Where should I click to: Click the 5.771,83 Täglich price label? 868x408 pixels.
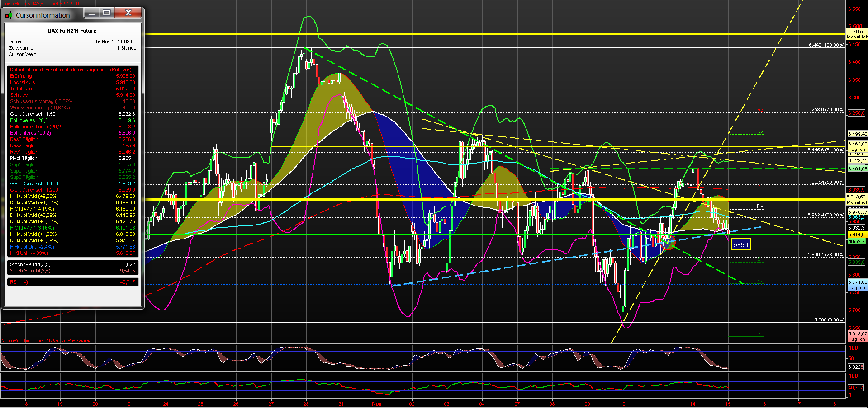[858, 284]
